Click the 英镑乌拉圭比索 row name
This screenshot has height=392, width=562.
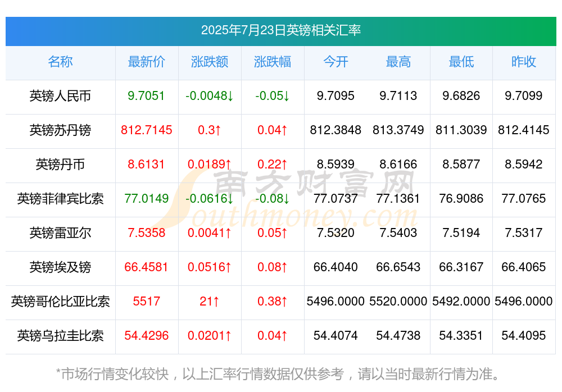[60, 336]
